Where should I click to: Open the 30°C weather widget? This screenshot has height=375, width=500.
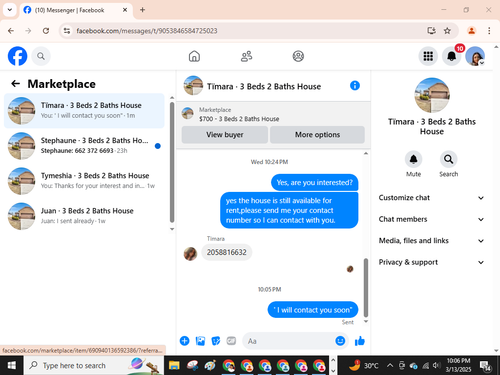tap(363, 366)
